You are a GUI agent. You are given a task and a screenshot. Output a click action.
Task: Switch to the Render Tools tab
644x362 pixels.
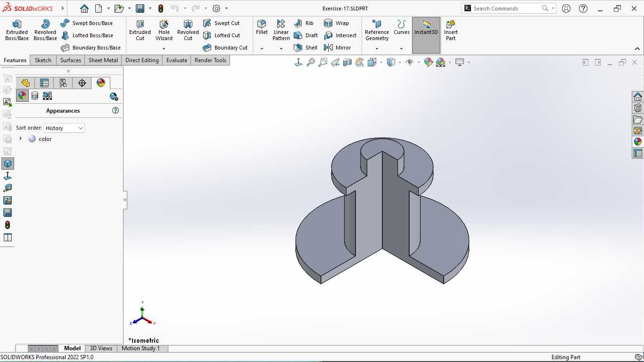click(x=211, y=60)
